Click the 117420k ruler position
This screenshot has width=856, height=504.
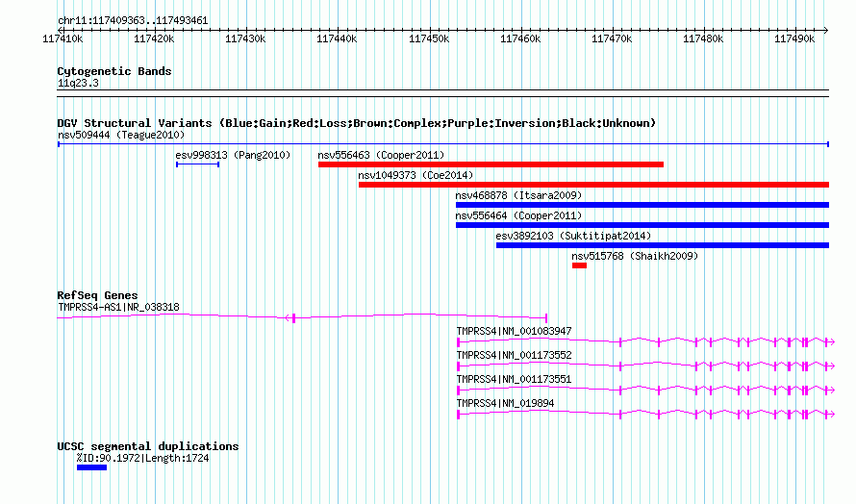pyautogui.click(x=154, y=38)
